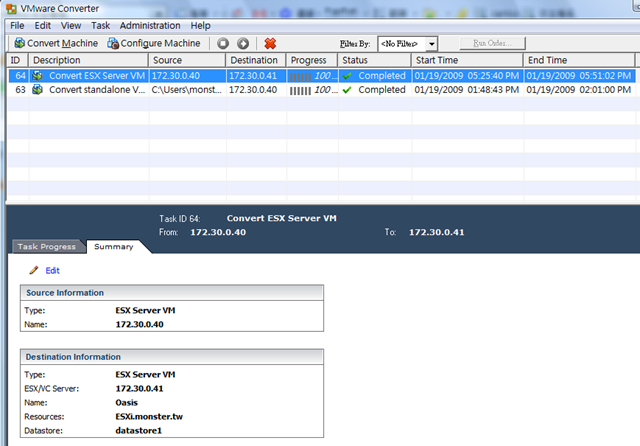The width and height of the screenshot is (640, 446).
Task: Click Completed status in row 63
Action: point(382,90)
